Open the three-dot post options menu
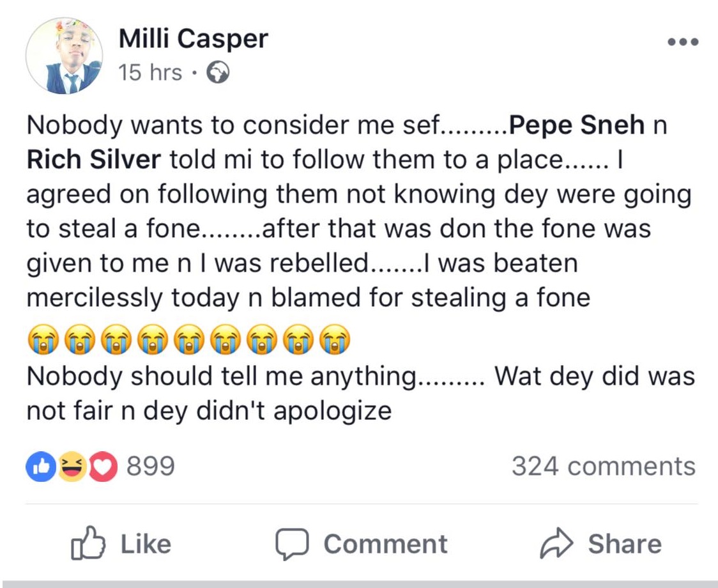718x588 pixels. (x=682, y=43)
